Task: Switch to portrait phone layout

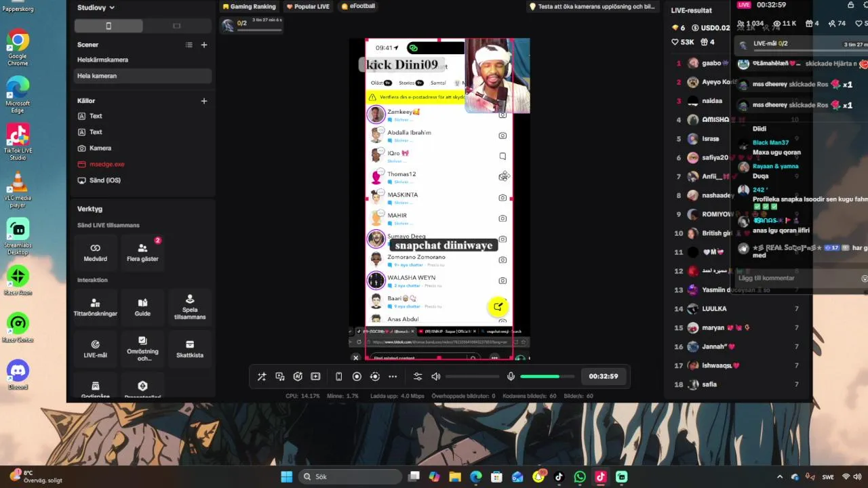Action: (108, 26)
